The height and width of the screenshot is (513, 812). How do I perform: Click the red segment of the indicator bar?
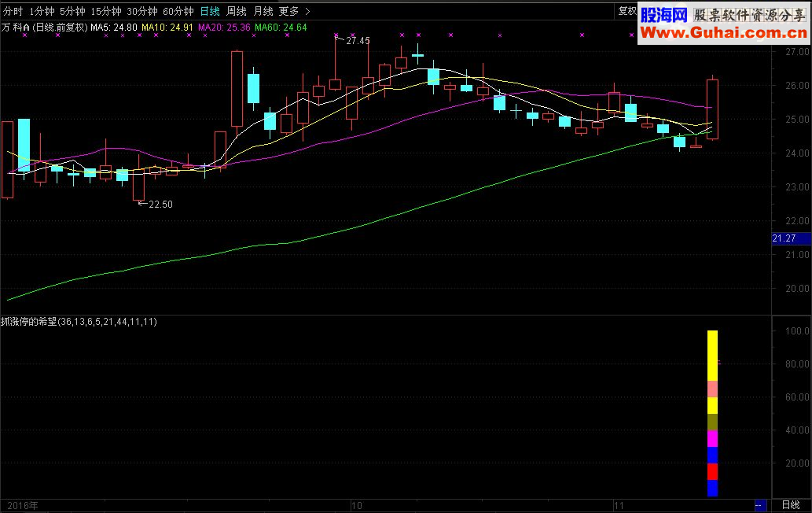713,471
